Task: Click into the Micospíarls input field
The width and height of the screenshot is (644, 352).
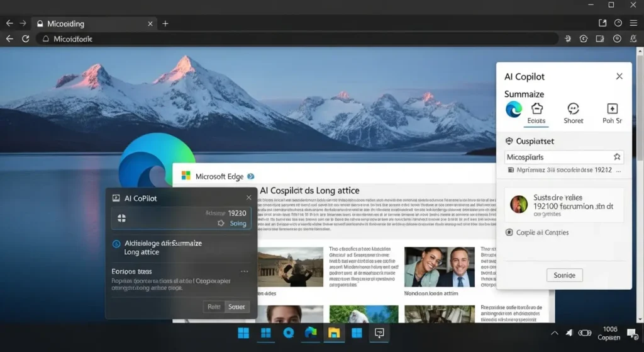Action: (564, 157)
